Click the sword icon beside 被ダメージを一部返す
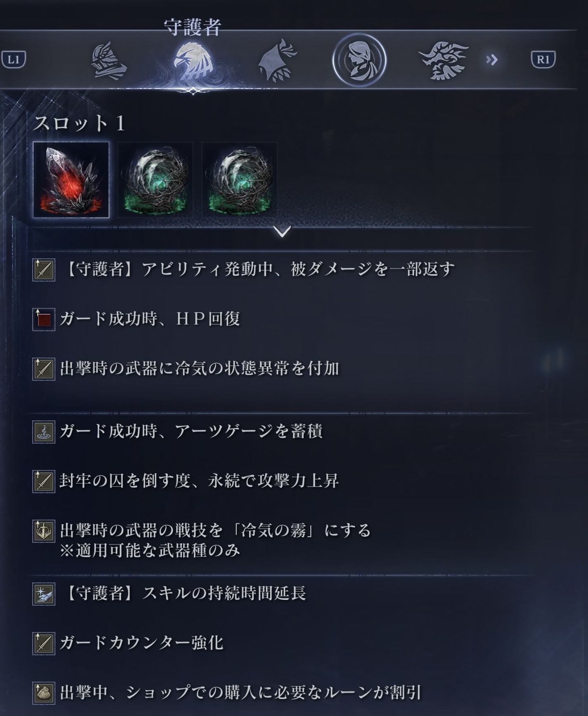The height and width of the screenshot is (716, 588). click(44, 270)
